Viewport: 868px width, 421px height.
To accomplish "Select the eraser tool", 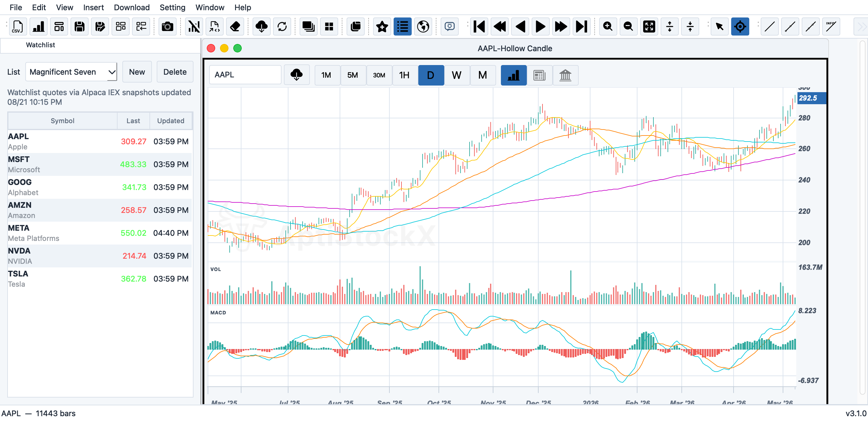I will pyautogui.click(x=235, y=27).
